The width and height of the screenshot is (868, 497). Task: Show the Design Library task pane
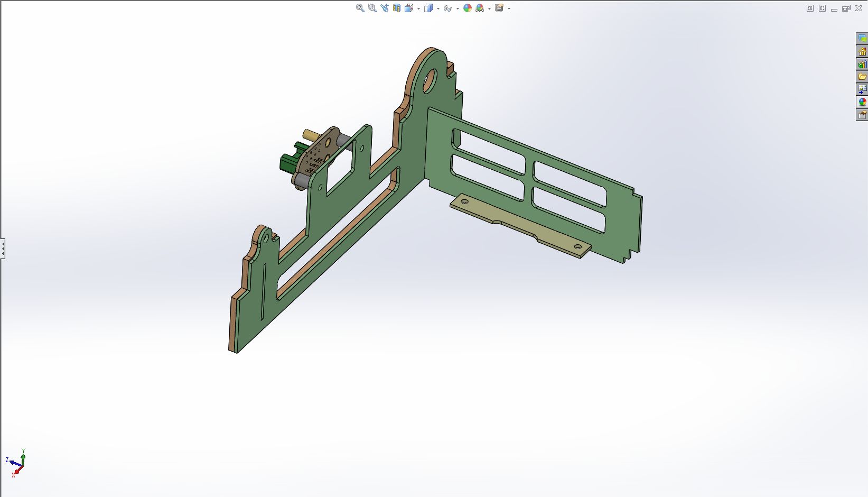(x=862, y=65)
